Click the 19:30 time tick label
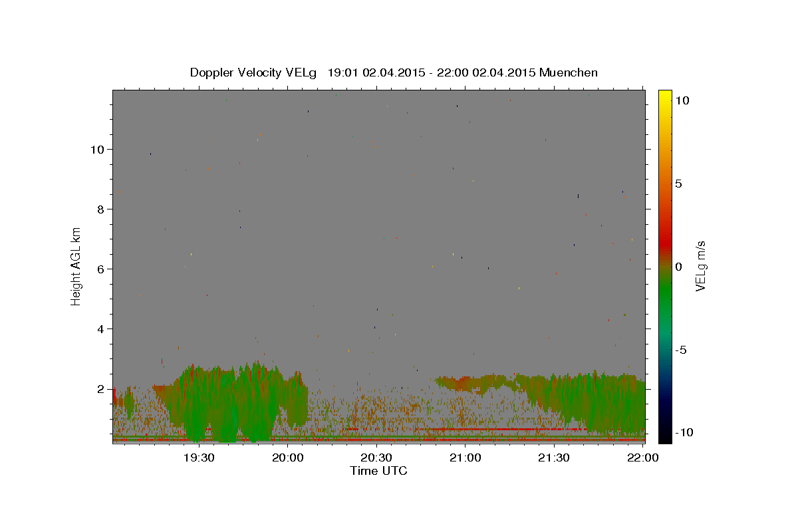Viewport: 798px width, 532px height. [199, 458]
